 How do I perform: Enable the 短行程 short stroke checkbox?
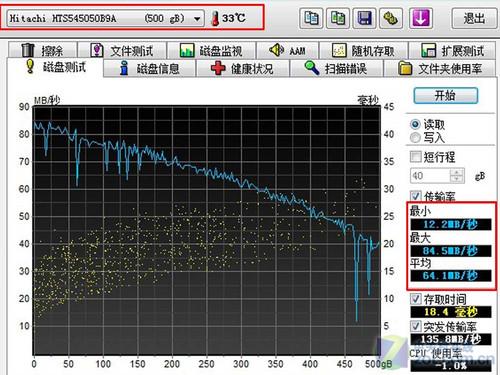point(416,156)
